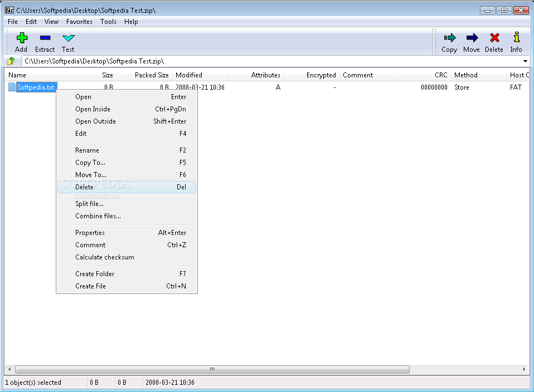The width and height of the screenshot is (534, 392).
Task: Choose Open in context menu
Action: click(127, 97)
